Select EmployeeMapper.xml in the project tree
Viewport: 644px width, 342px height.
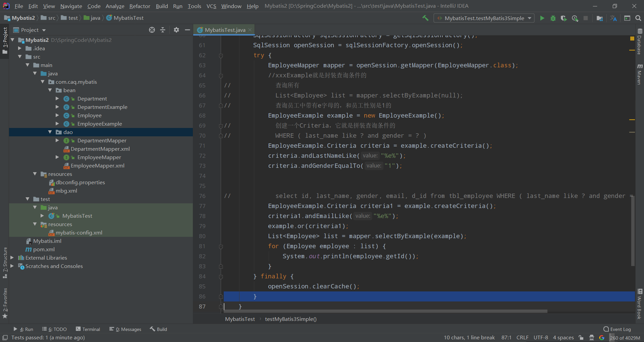click(x=97, y=165)
